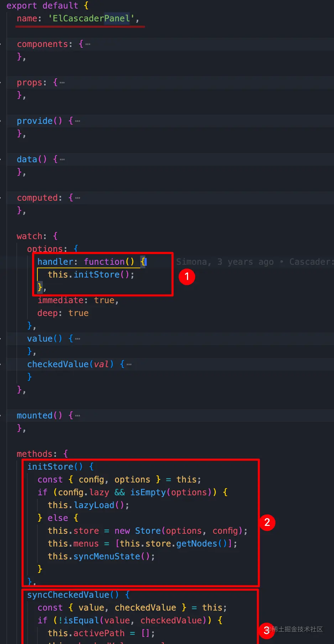
Task: Click the 'watch' property key
Action: (x=30, y=236)
